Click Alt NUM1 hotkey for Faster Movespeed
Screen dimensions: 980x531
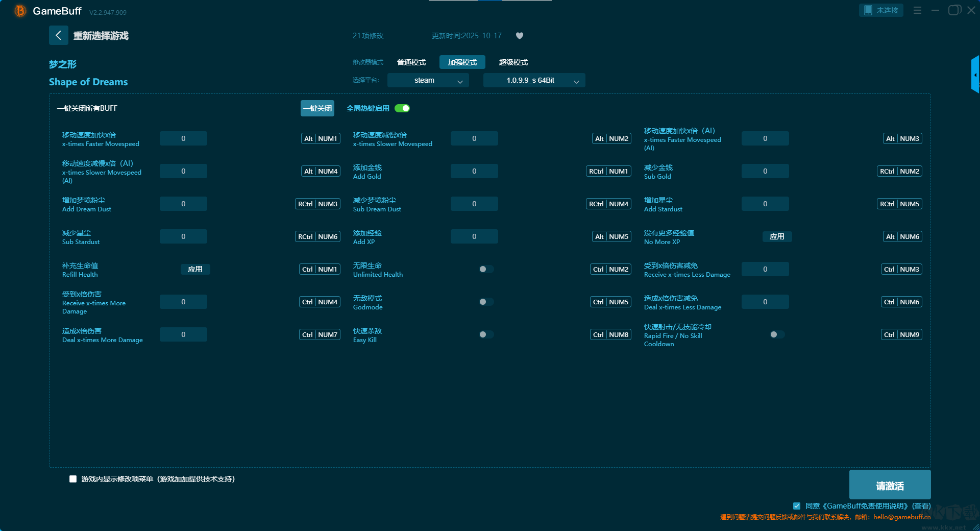point(321,138)
